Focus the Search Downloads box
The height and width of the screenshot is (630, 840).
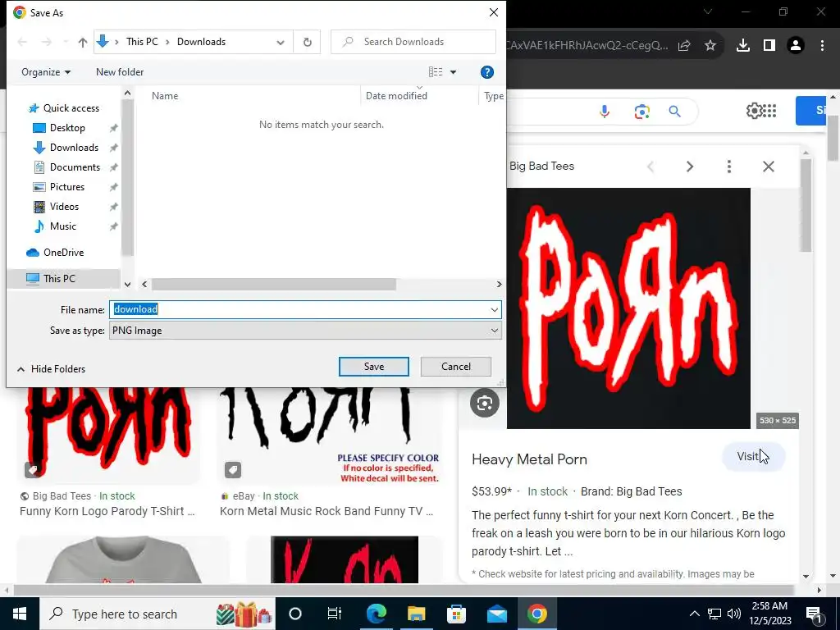tap(413, 42)
